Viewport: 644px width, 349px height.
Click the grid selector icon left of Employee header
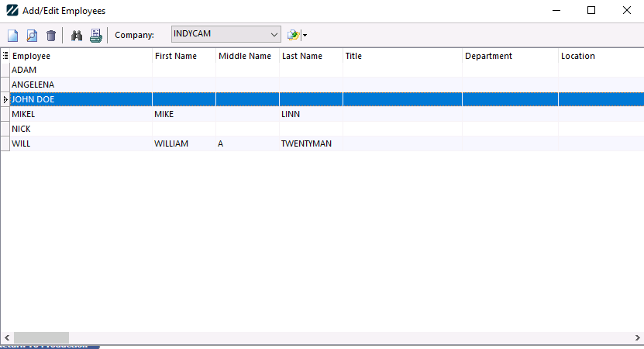[x=5, y=56]
